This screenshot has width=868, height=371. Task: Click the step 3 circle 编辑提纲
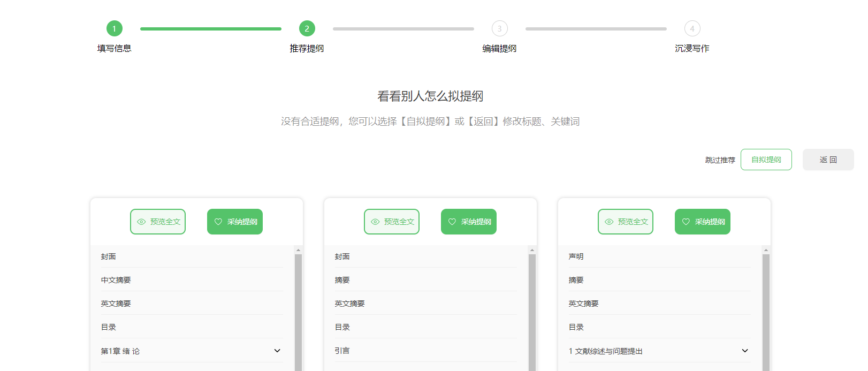point(500,28)
